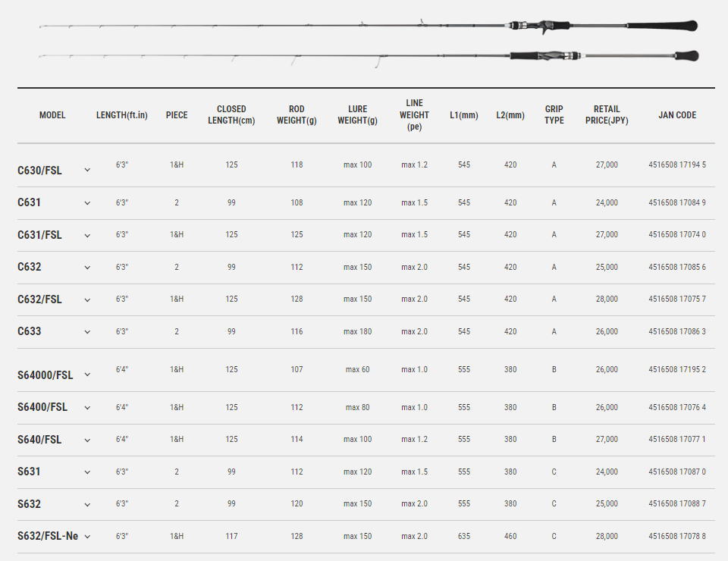Viewport: 728px width, 561px height.
Task: Click the top baitcasting rod image
Action: coord(369,26)
